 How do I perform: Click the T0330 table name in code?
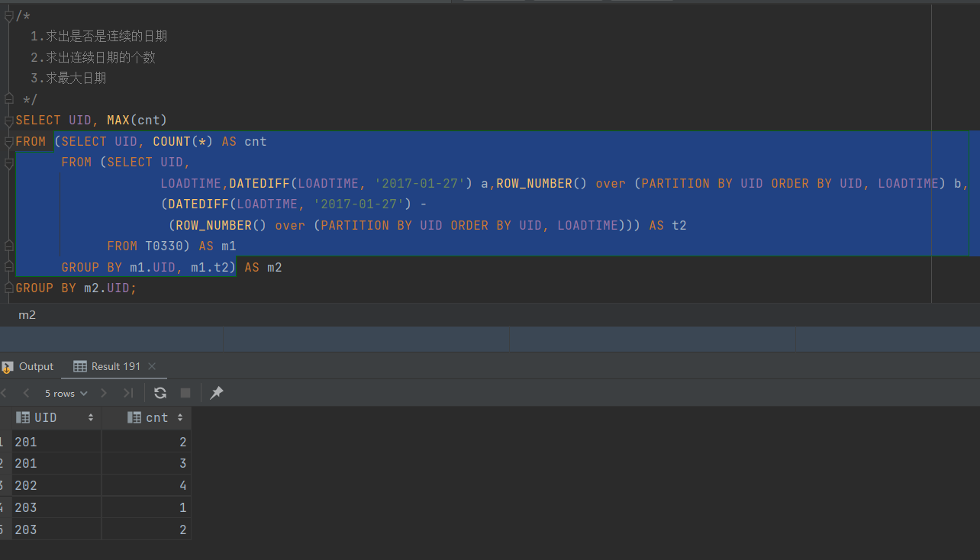tap(164, 246)
